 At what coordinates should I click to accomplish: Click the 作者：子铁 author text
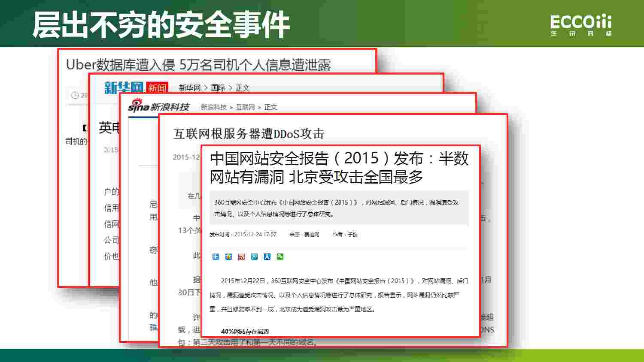(x=345, y=235)
